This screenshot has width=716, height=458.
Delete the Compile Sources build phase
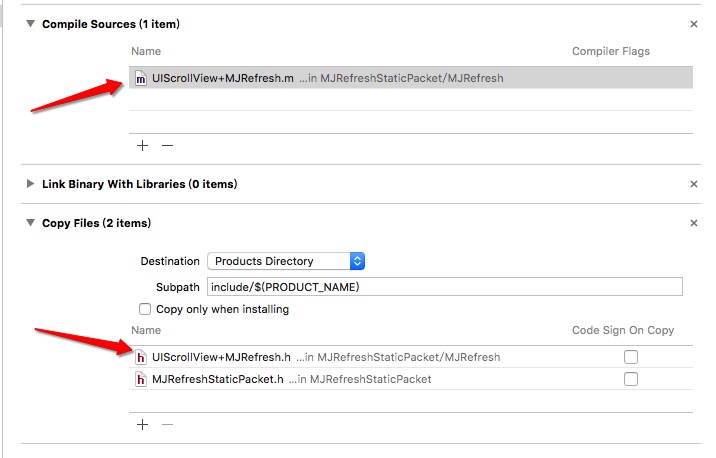[x=694, y=23]
